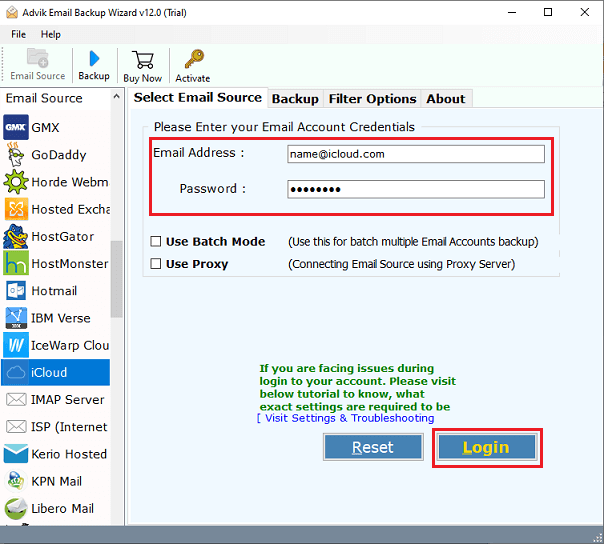Select the GMX email source icon
Viewport: 604px width, 544px height.
(x=16, y=128)
